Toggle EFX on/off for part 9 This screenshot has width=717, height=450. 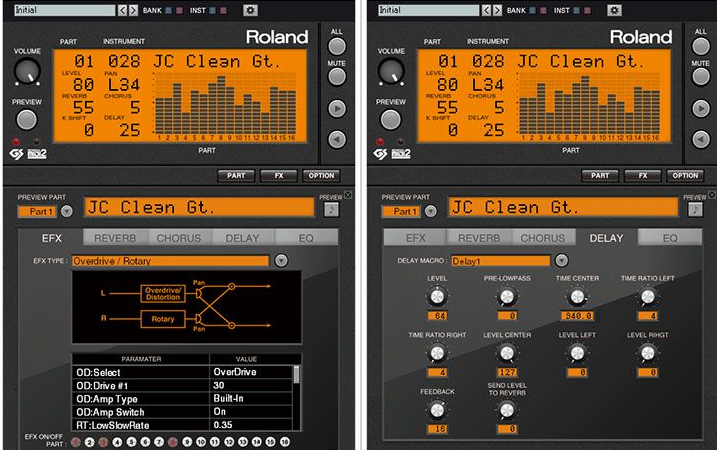click(187, 442)
